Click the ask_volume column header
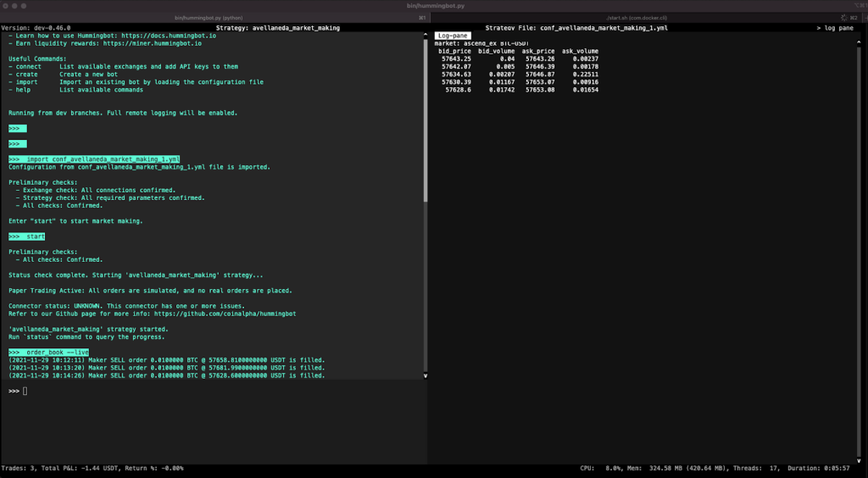 pyautogui.click(x=580, y=51)
